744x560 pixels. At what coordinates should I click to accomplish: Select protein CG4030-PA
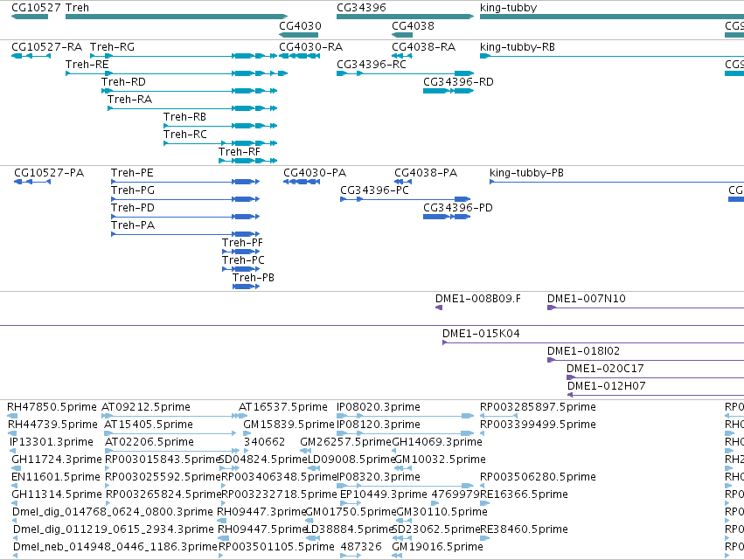[x=302, y=182]
